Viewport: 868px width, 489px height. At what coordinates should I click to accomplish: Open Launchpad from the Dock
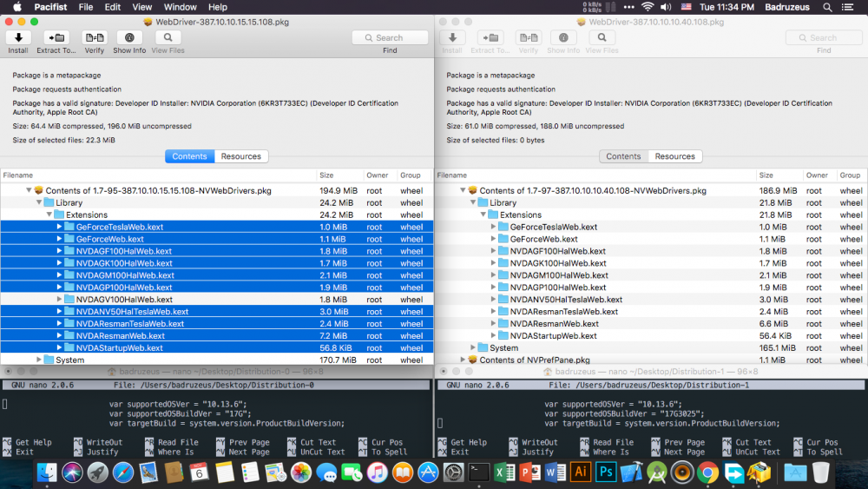click(x=97, y=472)
